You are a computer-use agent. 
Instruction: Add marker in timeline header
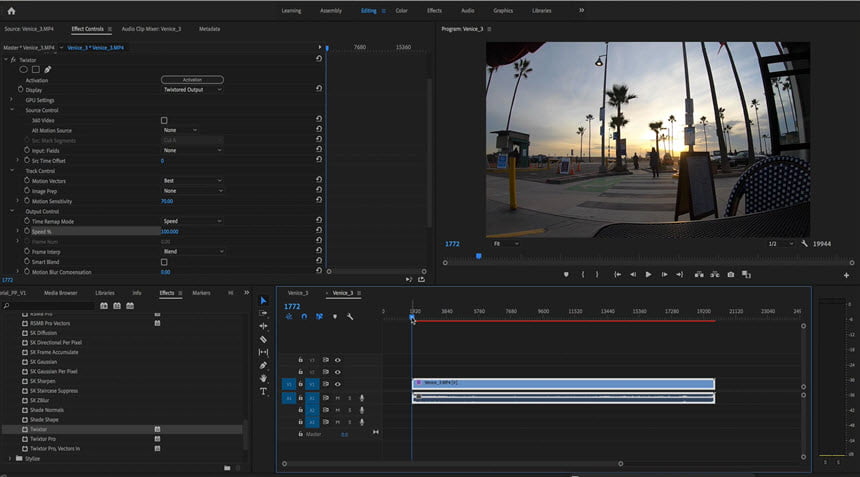[x=335, y=317]
